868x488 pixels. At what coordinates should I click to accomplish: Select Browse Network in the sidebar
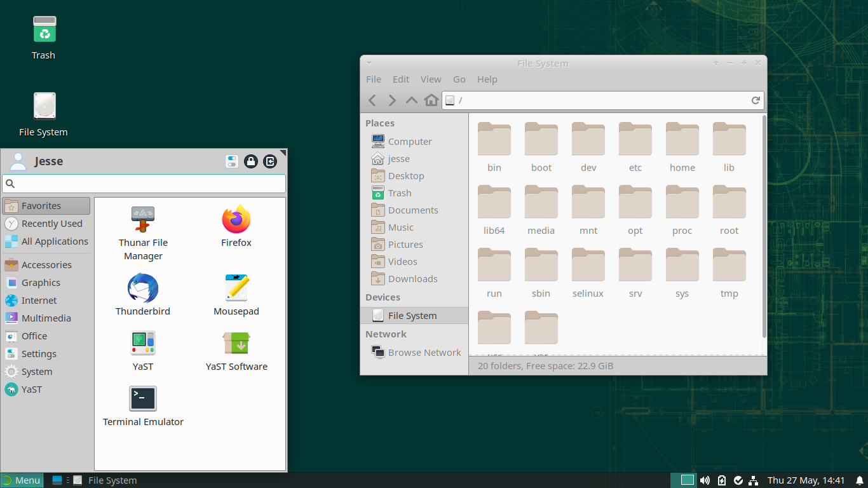414,353
